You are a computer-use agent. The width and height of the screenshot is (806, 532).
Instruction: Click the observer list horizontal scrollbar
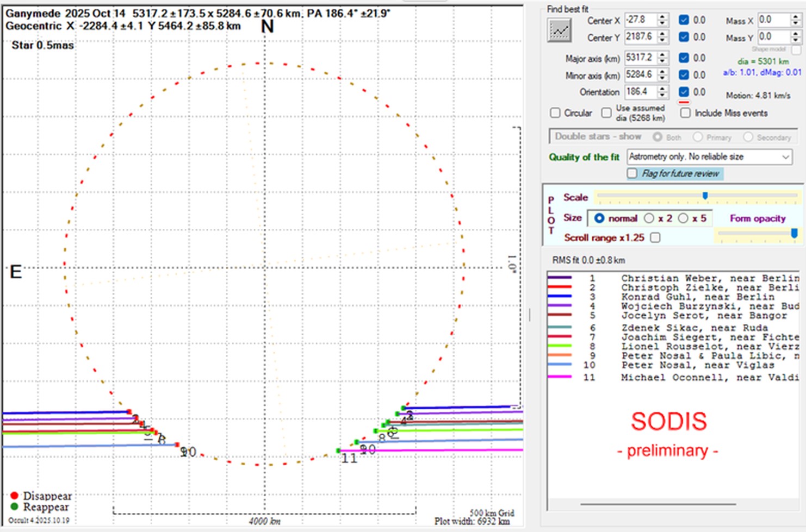click(658, 504)
